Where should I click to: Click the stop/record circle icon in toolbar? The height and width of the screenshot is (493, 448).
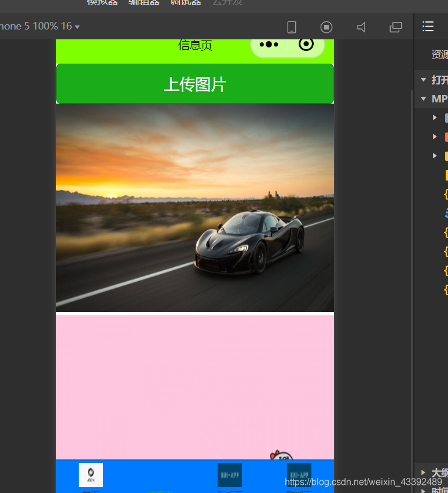tap(326, 27)
